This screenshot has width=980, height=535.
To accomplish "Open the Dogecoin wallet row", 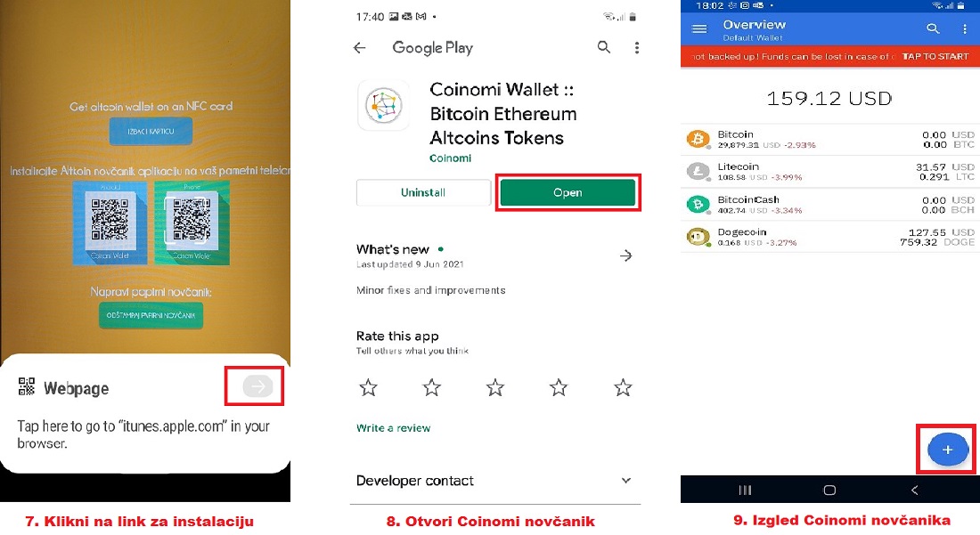I will [x=830, y=237].
